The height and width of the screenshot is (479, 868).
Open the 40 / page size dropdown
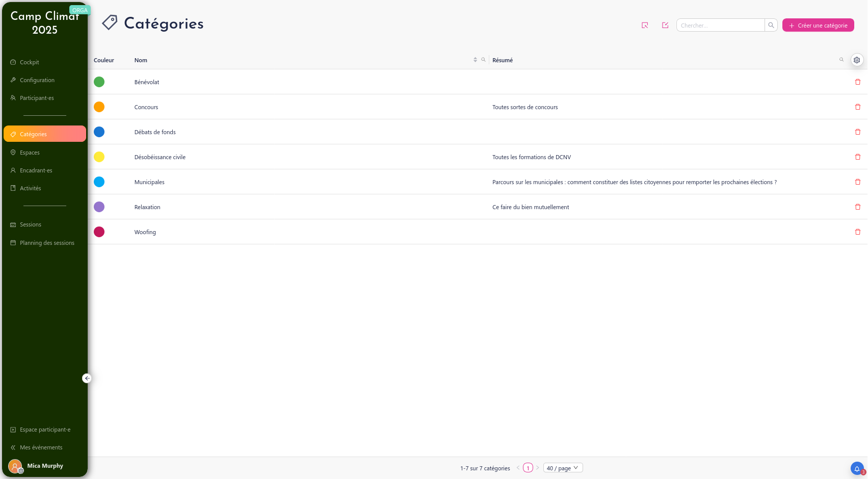pos(563,468)
